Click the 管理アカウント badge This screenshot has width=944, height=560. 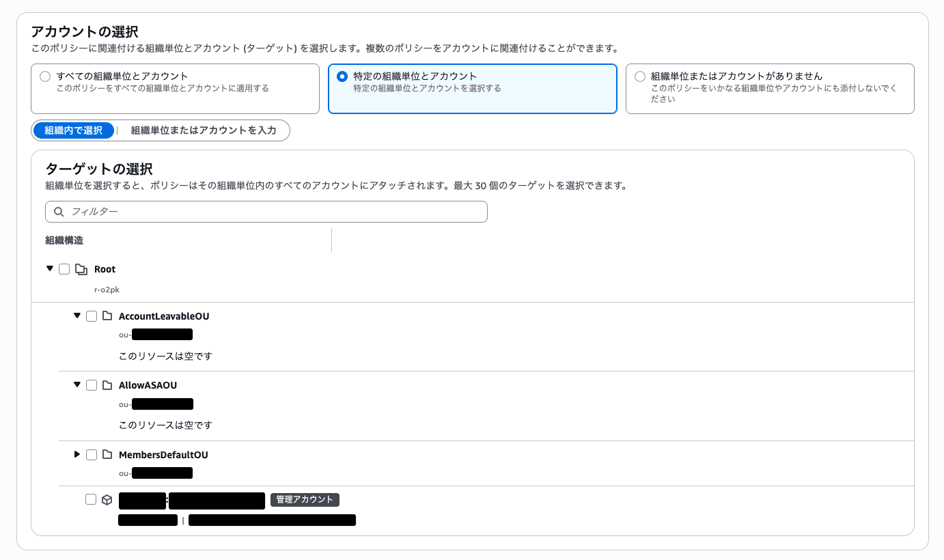pyautogui.click(x=305, y=500)
